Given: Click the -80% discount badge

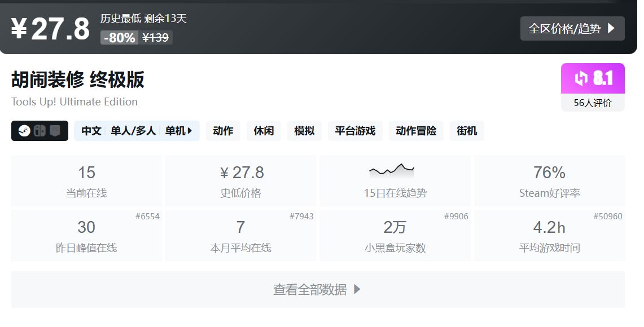Looking at the screenshot, I should (x=119, y=38).
